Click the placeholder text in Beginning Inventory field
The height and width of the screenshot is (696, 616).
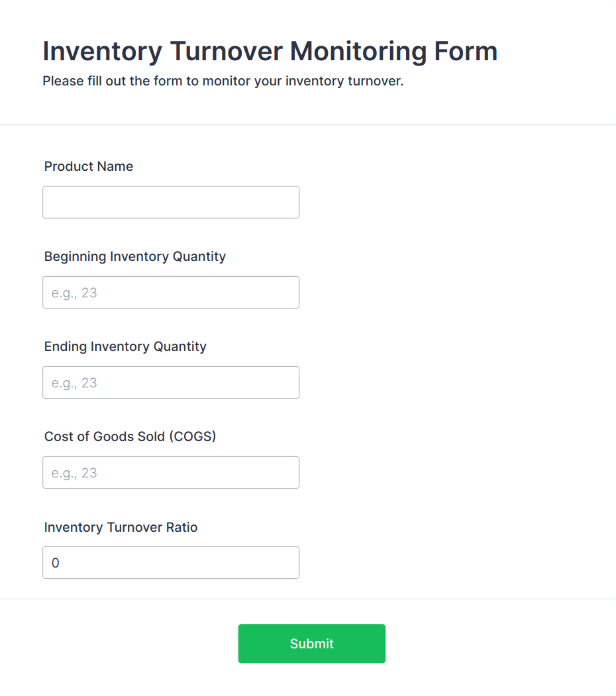click(x=74, y=292)
